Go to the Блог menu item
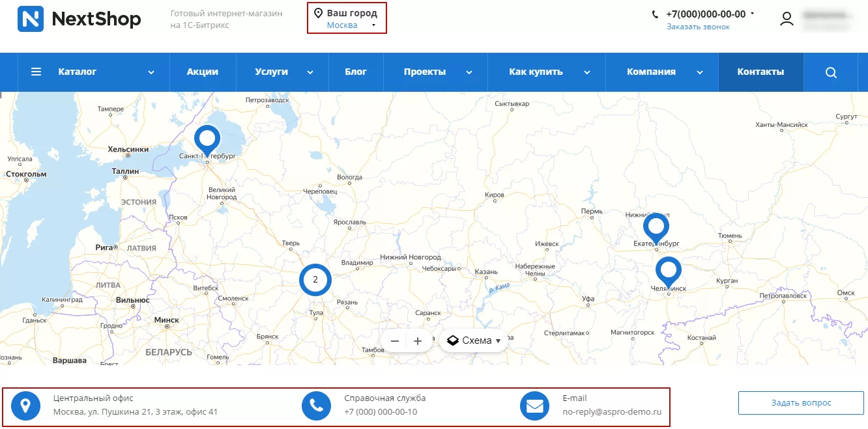The width and height of the screenshot is (868, 429). coord(356,72)
